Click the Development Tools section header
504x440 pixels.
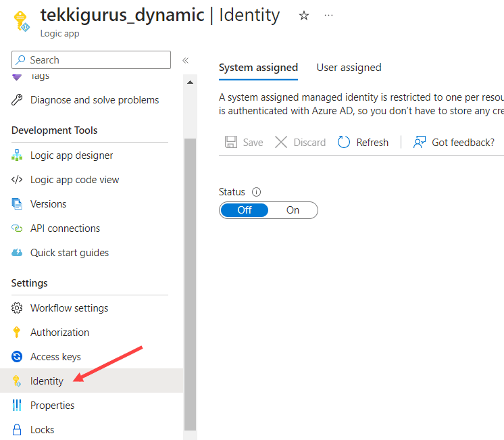click(54, 130)
